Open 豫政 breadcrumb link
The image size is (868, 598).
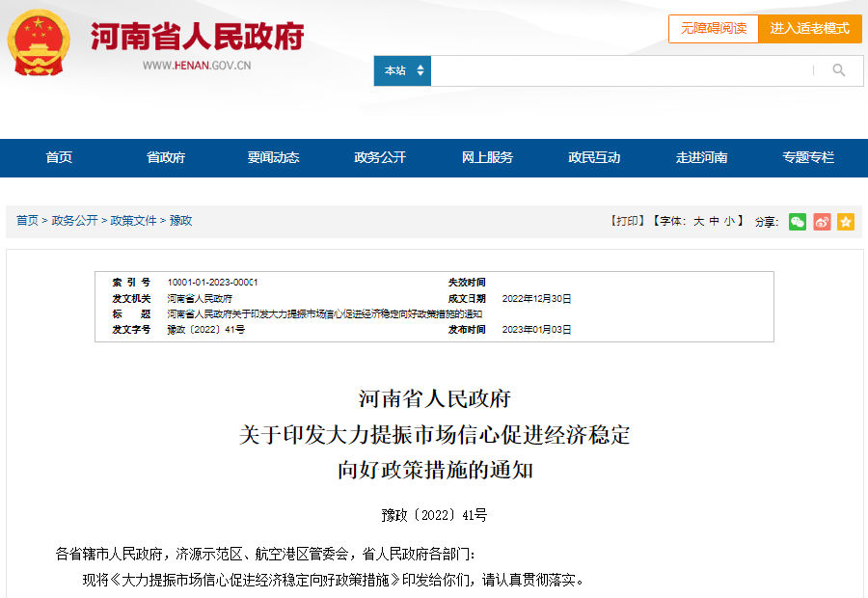(x=179, y=221)
